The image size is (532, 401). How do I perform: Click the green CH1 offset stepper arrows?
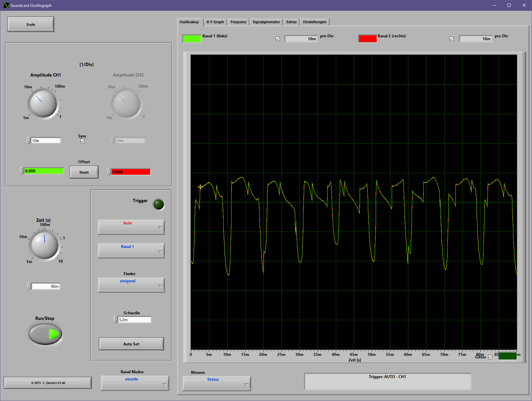click(22, 171)
